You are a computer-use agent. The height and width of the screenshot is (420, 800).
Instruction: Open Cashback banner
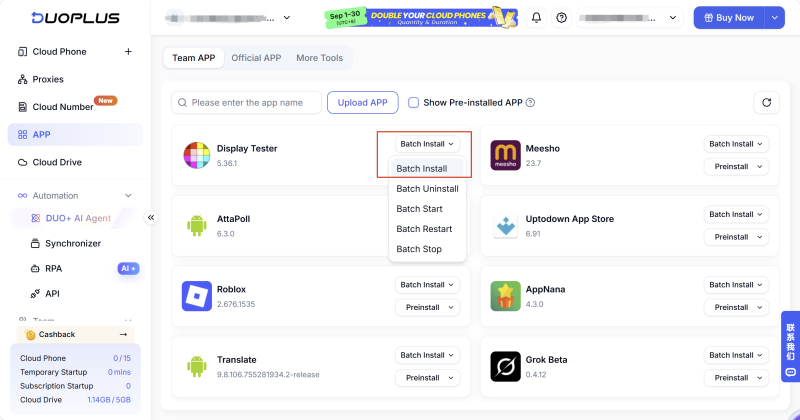click(76, 334)
